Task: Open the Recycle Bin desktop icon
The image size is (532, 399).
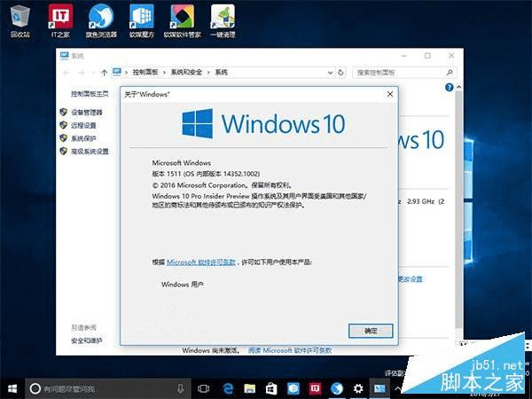Action: pyautogui.click(x=20, y=21)
